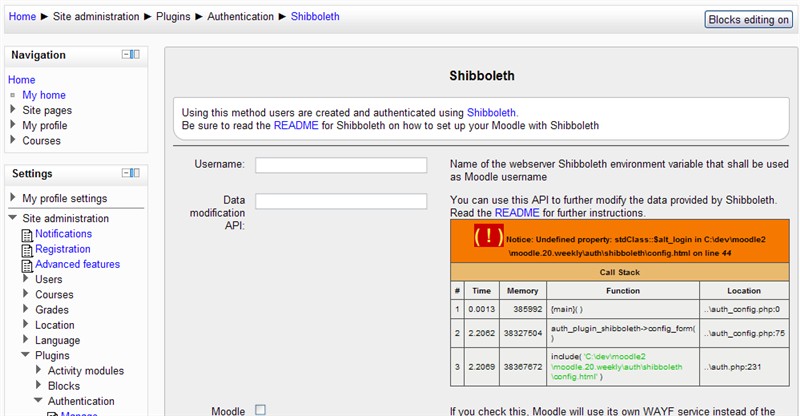Viewport: 800px width, 416px height.
Task: Expand the Courses node under Site administration
Action: coord(26,293)
